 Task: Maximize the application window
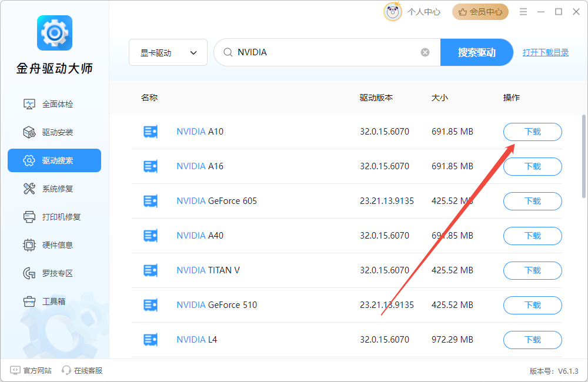559,12
